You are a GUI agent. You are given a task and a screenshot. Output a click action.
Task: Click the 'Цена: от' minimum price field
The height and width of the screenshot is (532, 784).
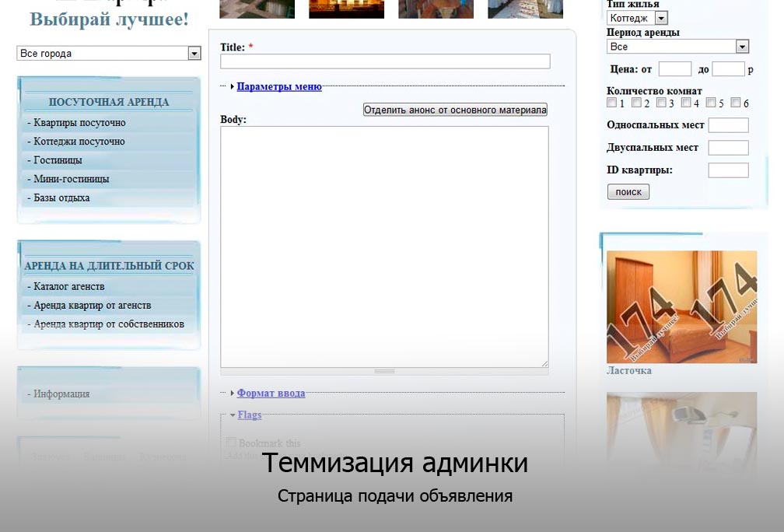(675, 69)
